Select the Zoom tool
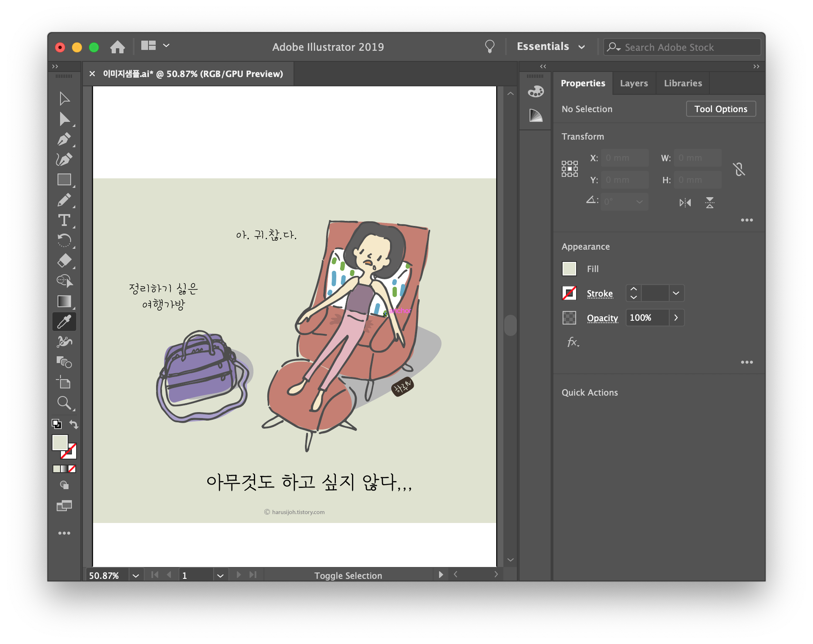The height and width of the screenshot is (644, 813). (x=64, y=403)
